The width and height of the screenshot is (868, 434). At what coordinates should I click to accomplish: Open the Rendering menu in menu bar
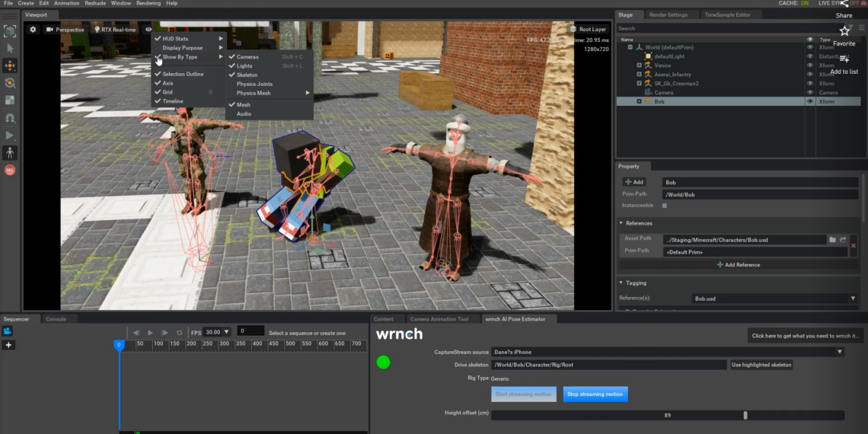pyautogui.click(x=148, y=3)
